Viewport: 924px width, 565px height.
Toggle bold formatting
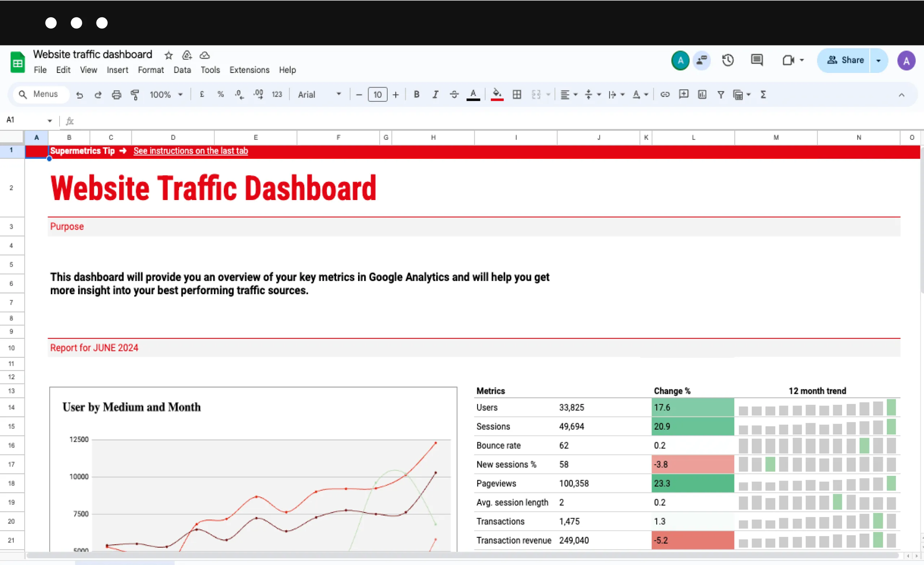click(x=416, y=95)
